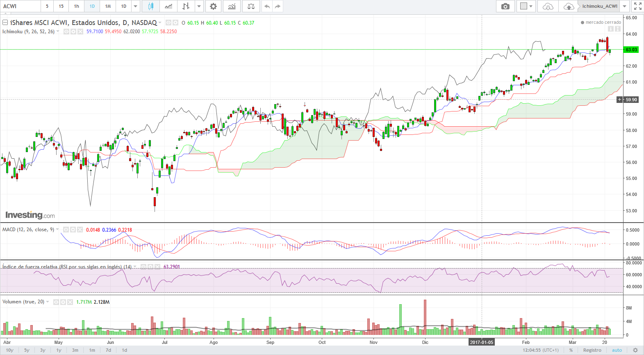Select the 1M interval

[x=108, y=6]
